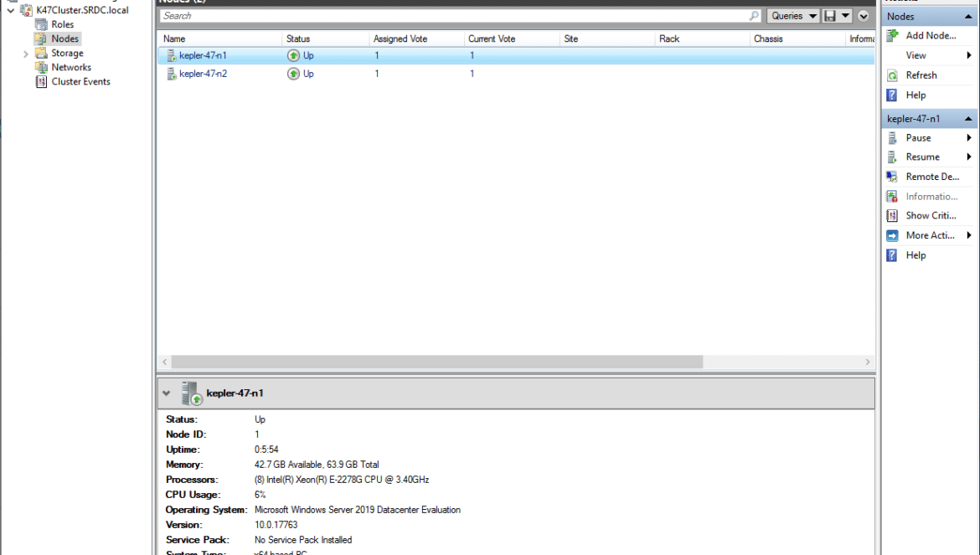The width and height of the screenshot is (980, 555).
Task: Open Networks in the cluster tree
Action: [x=71, y=68]
